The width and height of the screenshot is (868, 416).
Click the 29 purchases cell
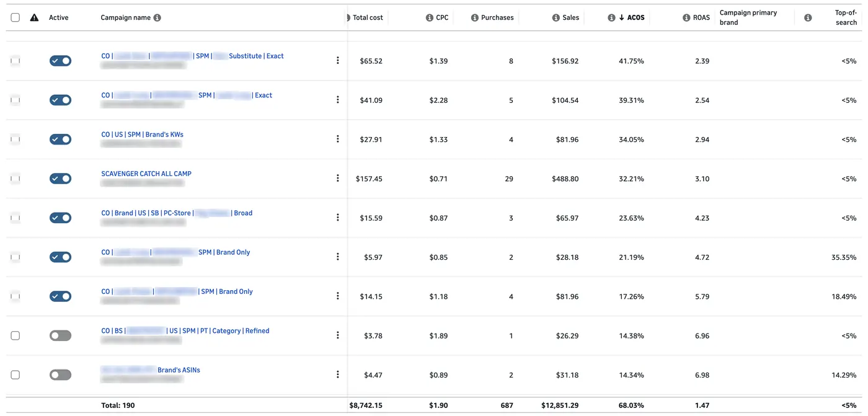pyautogui.click(x=509, y=179)
